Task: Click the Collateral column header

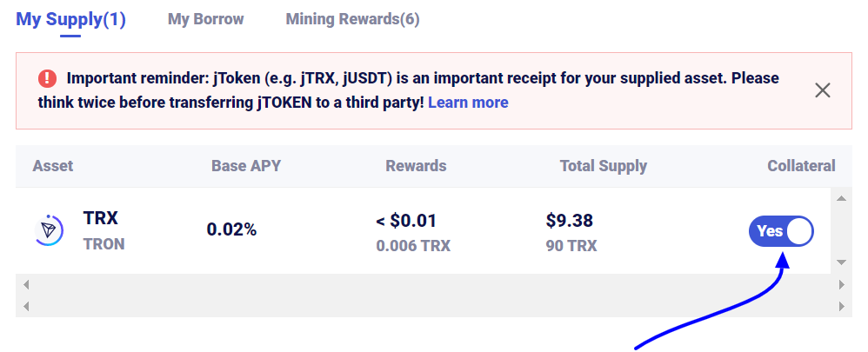Action: (x=801, y=166)
